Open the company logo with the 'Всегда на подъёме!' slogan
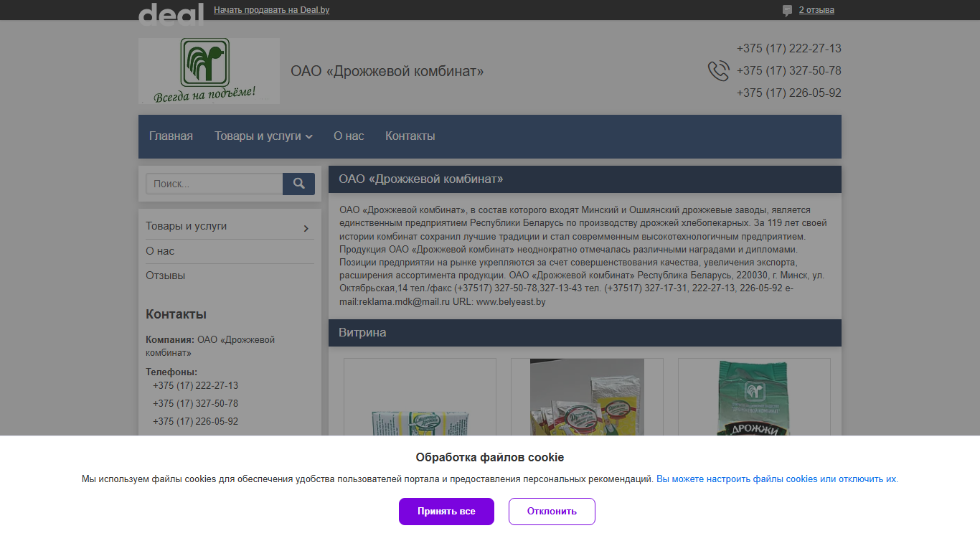The height and width of the screenshot is (551, 980). tap(209, 71)
